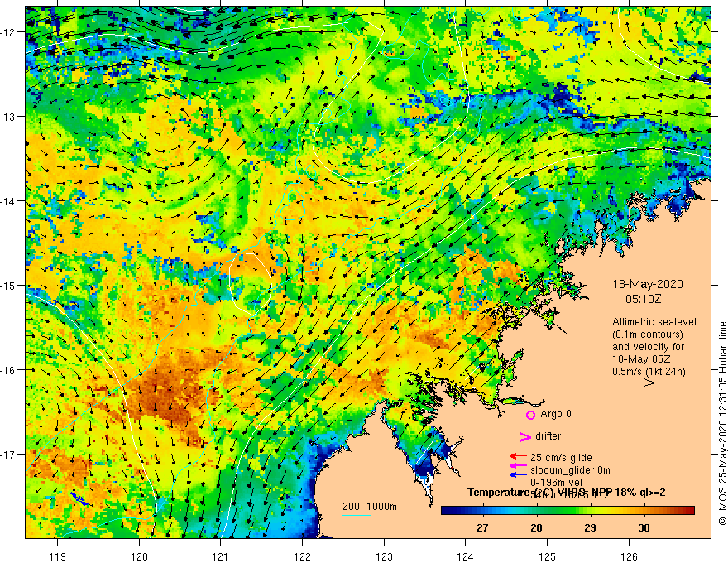Click longitude axis label 124

click(x=465, y=556)
